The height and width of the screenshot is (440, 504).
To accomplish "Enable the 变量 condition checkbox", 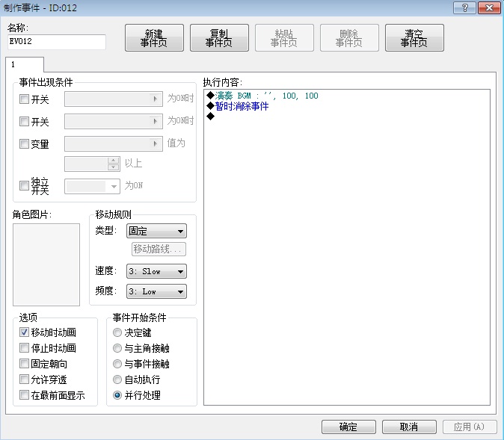I will [x=24, y=143].
